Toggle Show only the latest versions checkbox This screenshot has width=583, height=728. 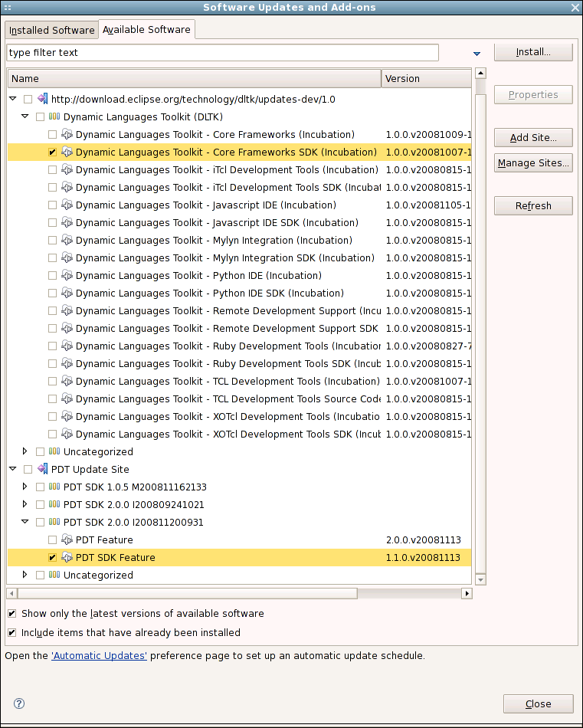point(12,613)
